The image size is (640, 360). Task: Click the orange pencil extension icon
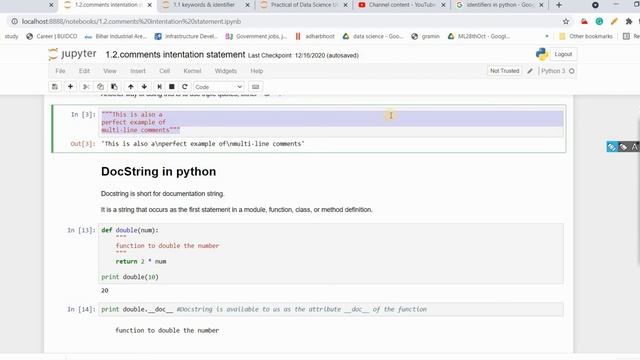[x=614, y=21]
